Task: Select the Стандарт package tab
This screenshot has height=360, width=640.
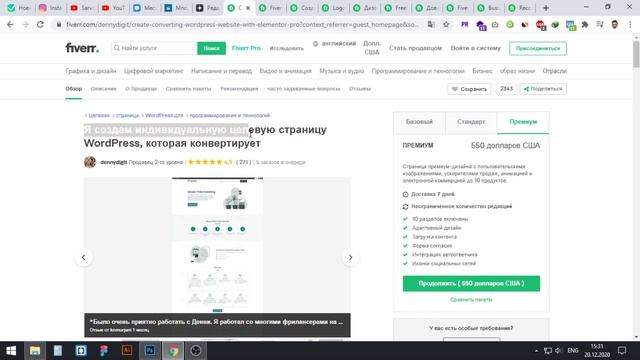Action: (471, 122)
